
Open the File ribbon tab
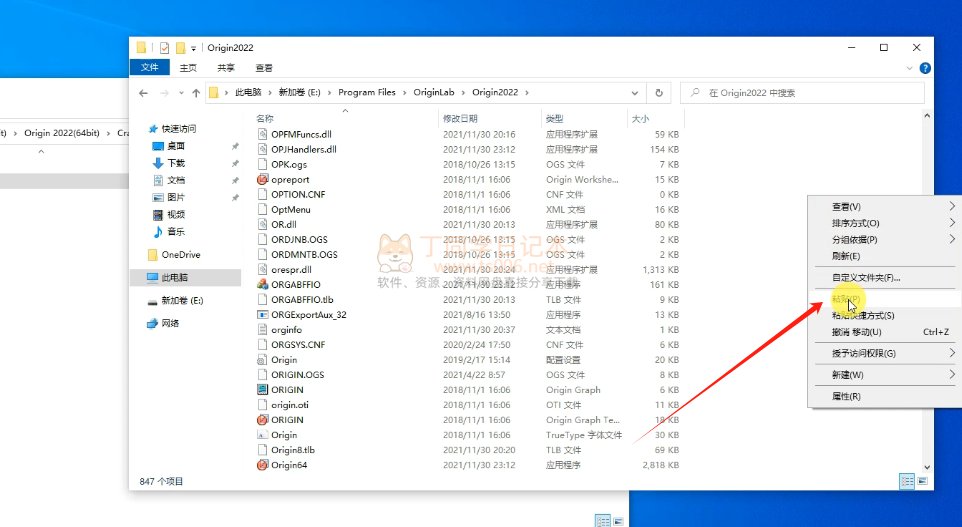click(x=150, y=67)
